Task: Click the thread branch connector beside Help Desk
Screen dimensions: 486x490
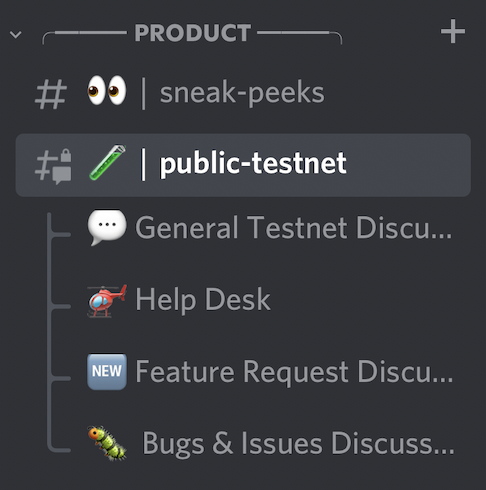Action: click(x=59, y=306)
